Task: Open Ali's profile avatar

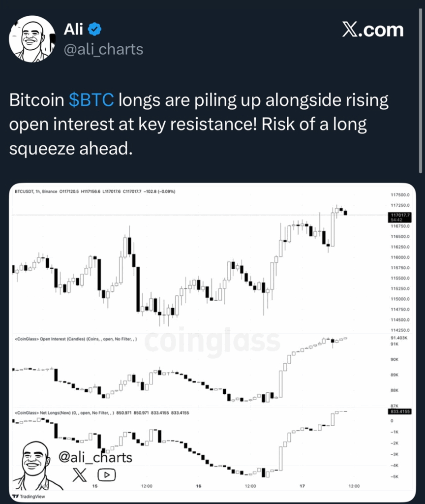Action: pyautogui.click(x=32, y=39)
